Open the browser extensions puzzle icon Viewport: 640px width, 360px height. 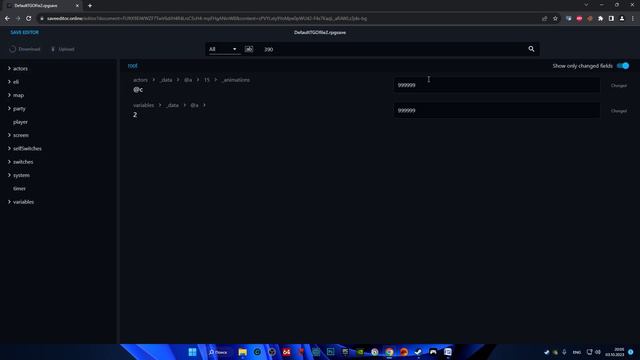pyautogui.click(x=600, y=18)
